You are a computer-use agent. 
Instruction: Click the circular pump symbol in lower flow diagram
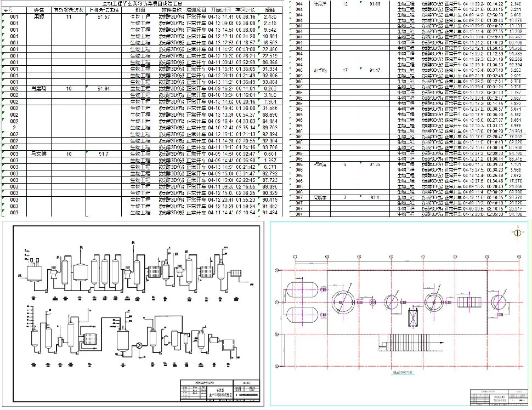(x=139, y=344)
